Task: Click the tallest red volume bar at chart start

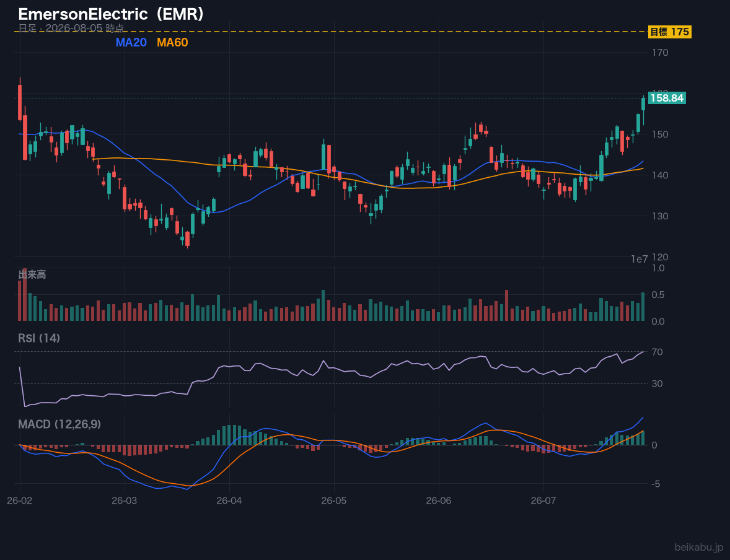Action: (x=25, y=294)
